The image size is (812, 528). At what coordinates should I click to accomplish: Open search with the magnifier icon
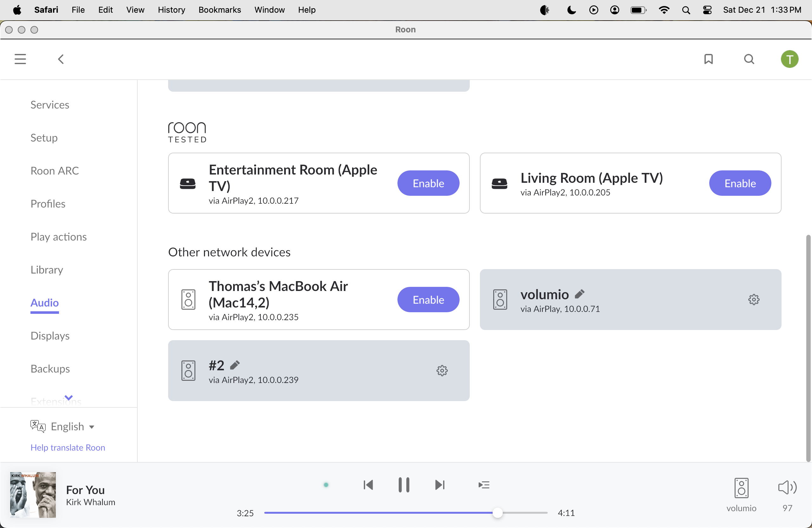(x=749, y=59)
